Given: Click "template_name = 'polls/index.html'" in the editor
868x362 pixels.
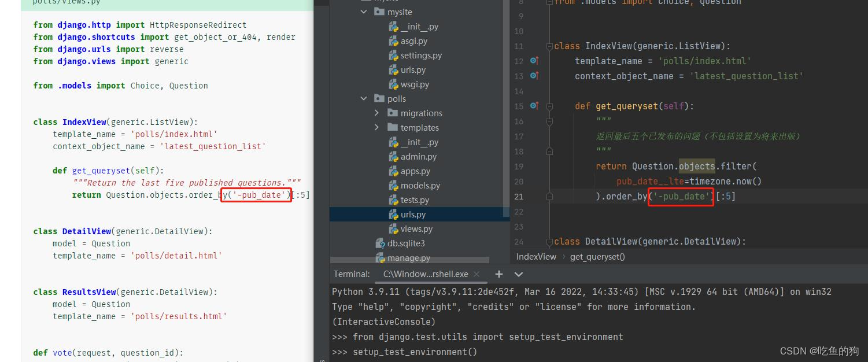Looking at the screenshot, I should coord(663,61).
